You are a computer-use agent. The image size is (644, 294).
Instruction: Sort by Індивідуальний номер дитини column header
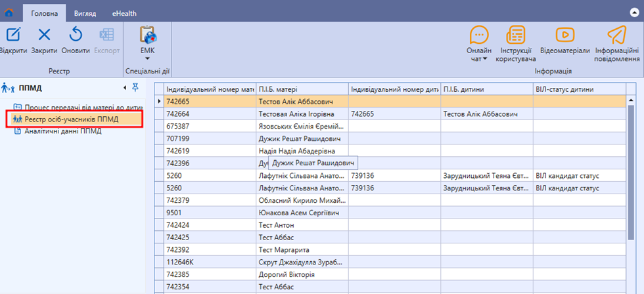[x=394, y=89]
